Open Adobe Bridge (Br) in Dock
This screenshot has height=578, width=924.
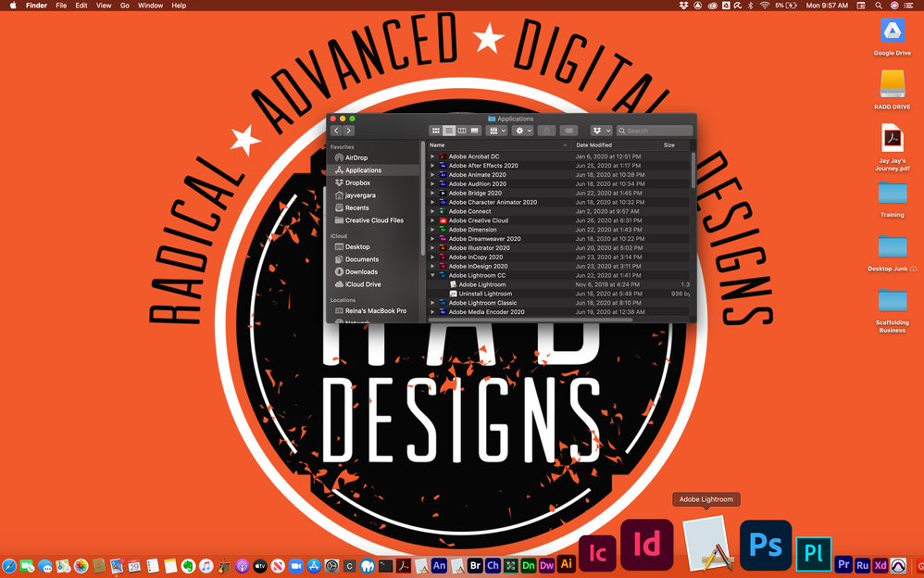[475, 566]
